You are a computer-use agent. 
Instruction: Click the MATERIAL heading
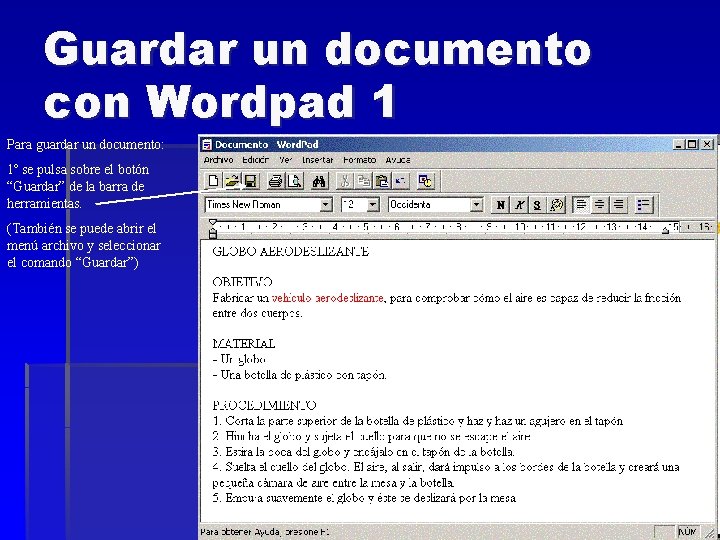(244, 343)
